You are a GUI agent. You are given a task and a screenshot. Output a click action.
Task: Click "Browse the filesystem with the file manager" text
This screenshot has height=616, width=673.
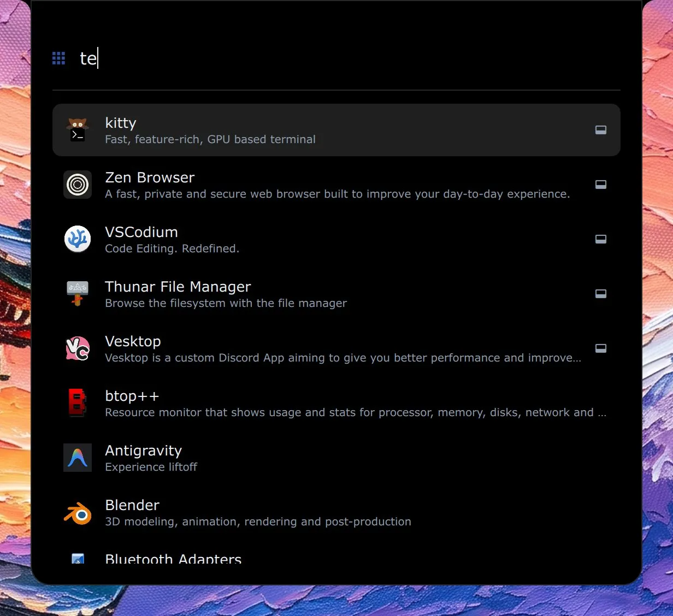[x=226, y=303]
